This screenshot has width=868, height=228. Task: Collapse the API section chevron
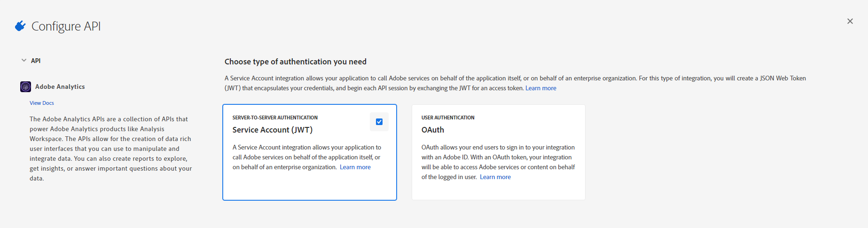pos(24,60)
